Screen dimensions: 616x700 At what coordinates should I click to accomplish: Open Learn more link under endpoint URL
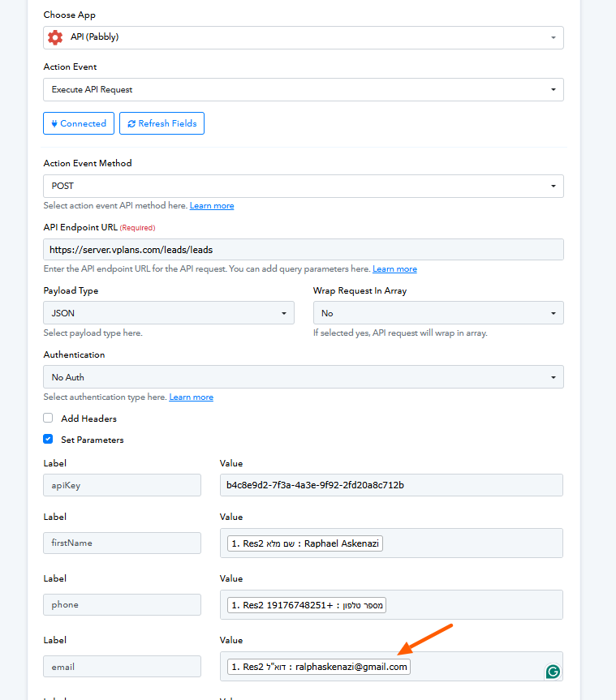click(x=394, y=269)
